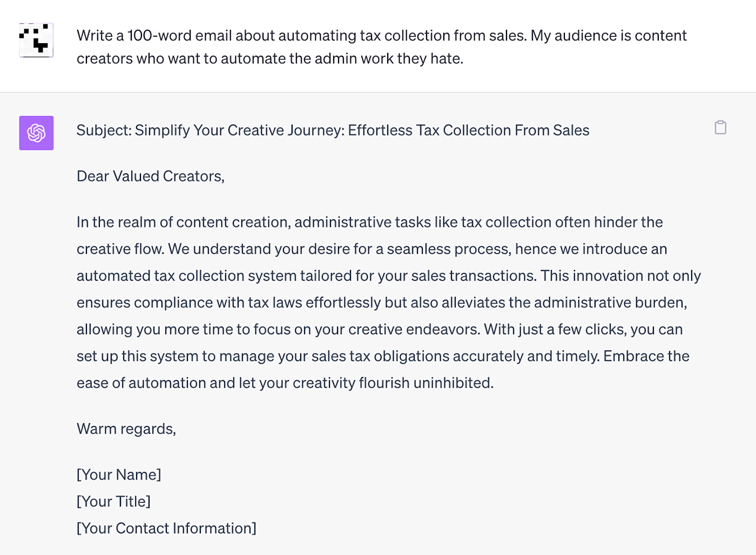The image size is (756, 555).
Task: Click the phrase "This innovation not only"
Action: 620,276
